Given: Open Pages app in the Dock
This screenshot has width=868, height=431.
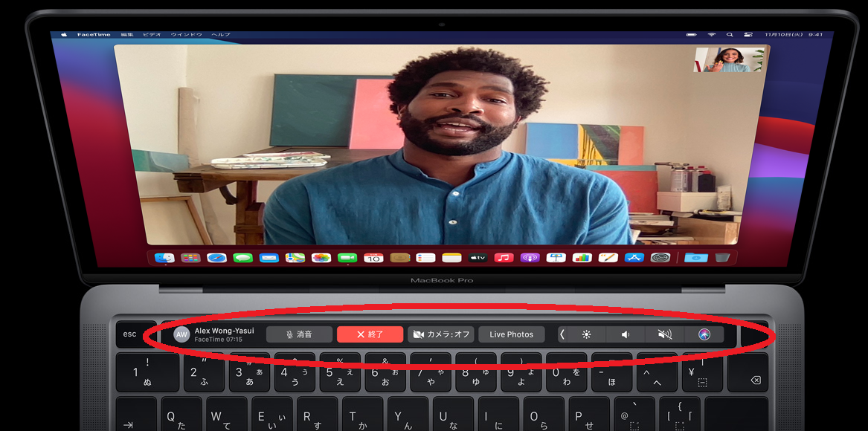Looking at the screenshot, I should tap(608, 258).
